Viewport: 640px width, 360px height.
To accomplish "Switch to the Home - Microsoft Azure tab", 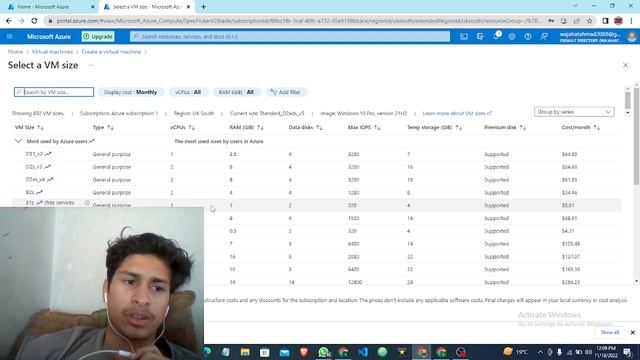I will tap(49, 7).
